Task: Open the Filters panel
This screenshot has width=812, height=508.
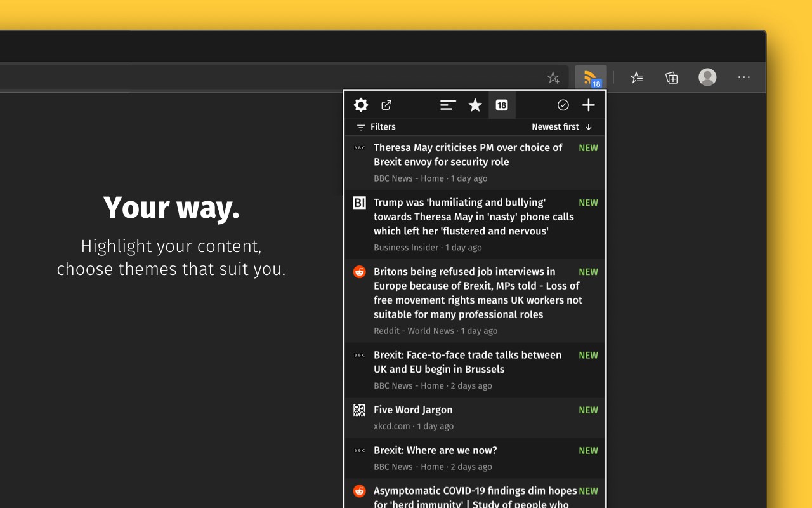Action: [x=376, y=127]
